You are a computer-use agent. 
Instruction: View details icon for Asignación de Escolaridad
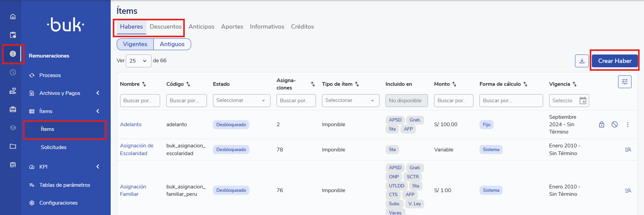point(628,149)
